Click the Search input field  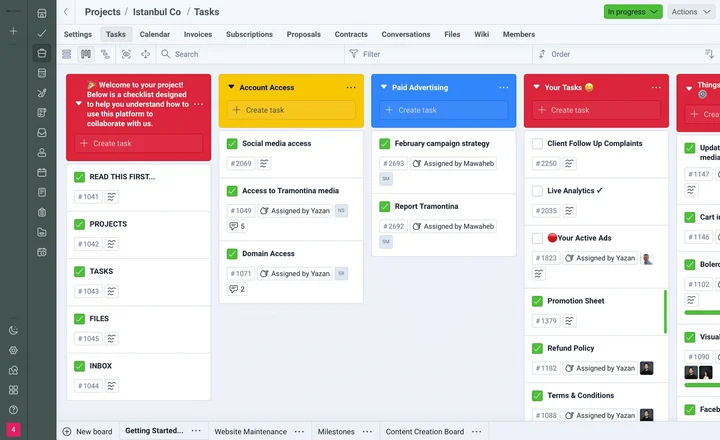(250, 54)
